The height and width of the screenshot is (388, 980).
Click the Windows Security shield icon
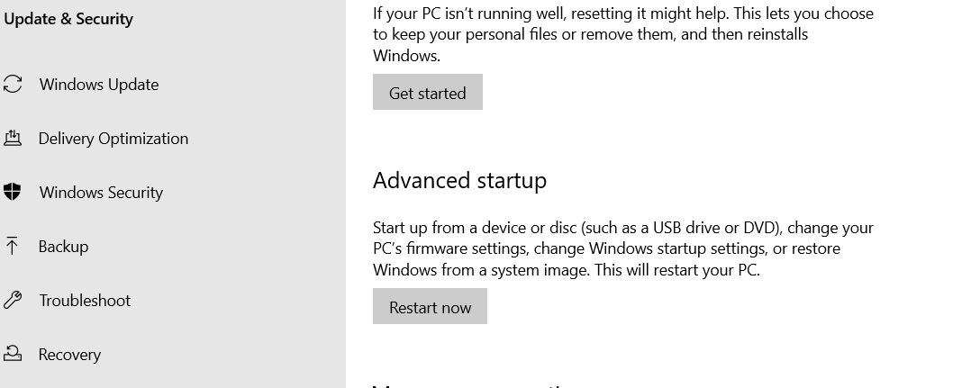click(x=12, y=192)
